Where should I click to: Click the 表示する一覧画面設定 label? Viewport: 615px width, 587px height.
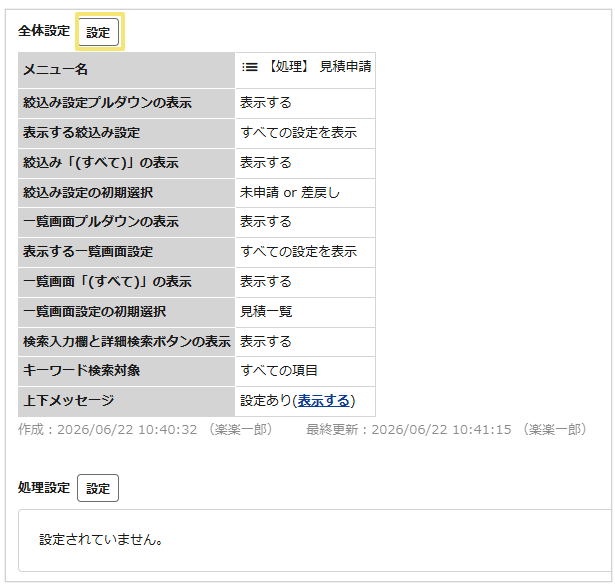pyautogui.click(x=88, y=251)
